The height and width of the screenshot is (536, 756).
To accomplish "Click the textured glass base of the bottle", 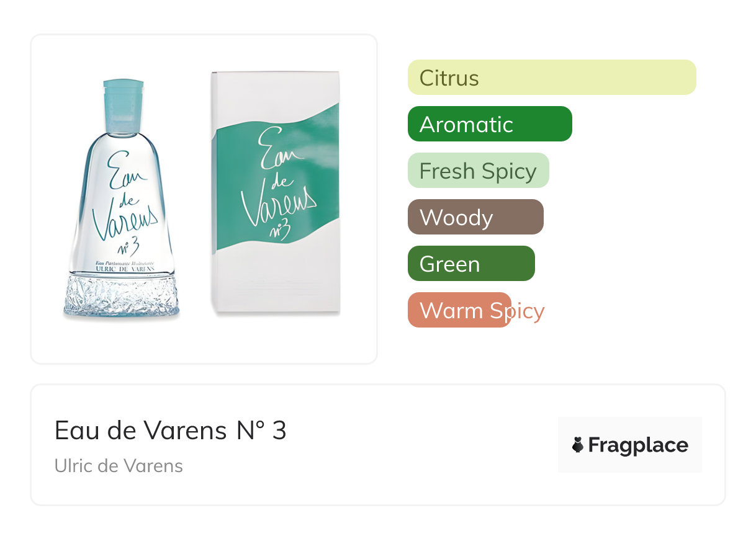I will pos(122,297).
